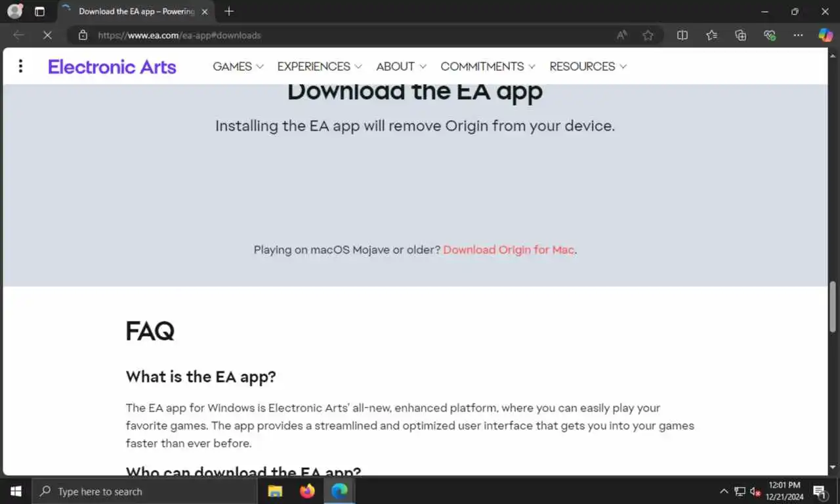Launch Firefox from taskbar
This screenshot has width=840, height=504.
tap(307, 491)
